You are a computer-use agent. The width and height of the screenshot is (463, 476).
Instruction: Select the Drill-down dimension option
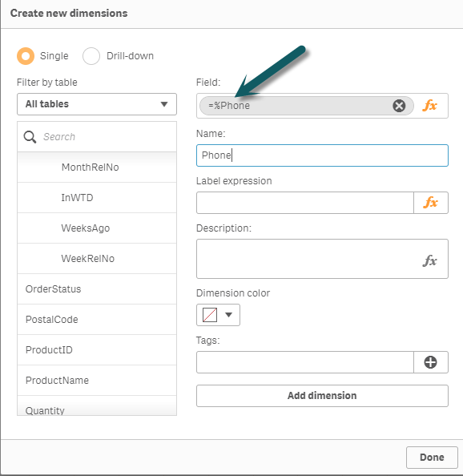click(91, 56)
